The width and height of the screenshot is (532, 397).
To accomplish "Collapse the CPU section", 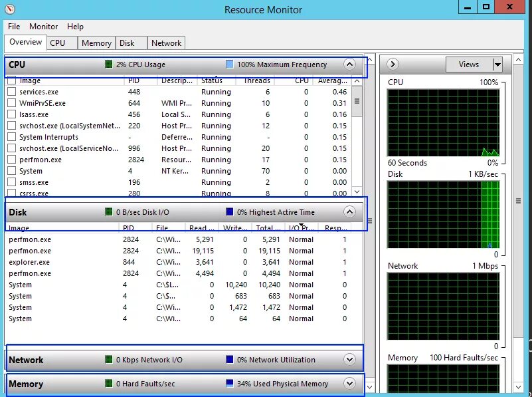I will (350, 65).
